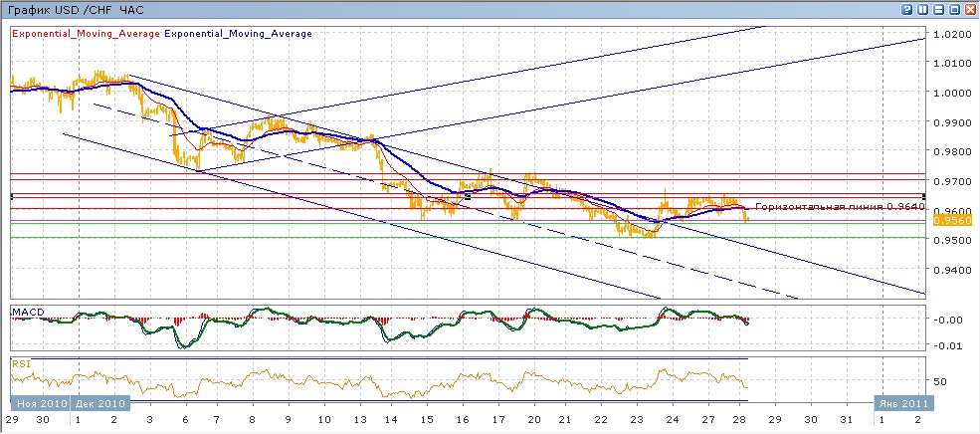
Task: Click date 28 on the time axis
Action: (x=740, y=420)
